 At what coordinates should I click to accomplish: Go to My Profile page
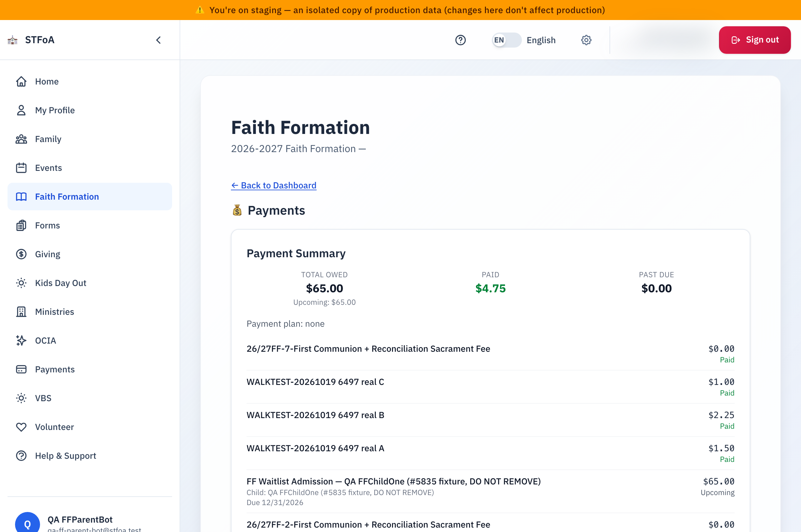click(89, 110)
